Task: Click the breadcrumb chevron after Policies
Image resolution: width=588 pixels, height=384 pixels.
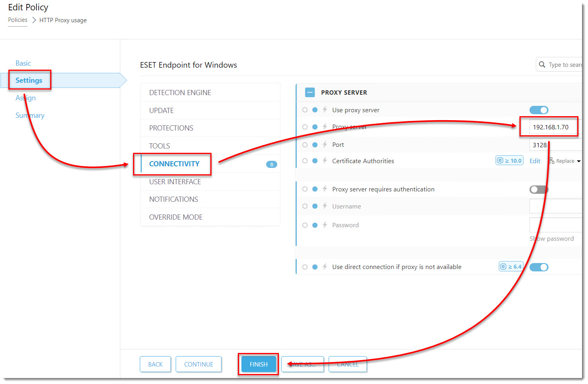Action: pyautogui.click(x=34, y=20)
